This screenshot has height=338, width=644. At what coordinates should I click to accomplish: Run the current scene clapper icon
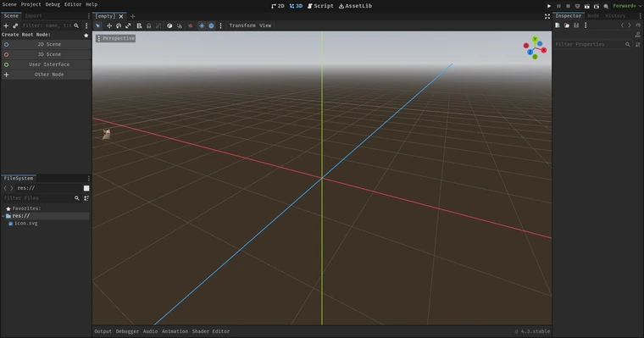coord(587,6)
